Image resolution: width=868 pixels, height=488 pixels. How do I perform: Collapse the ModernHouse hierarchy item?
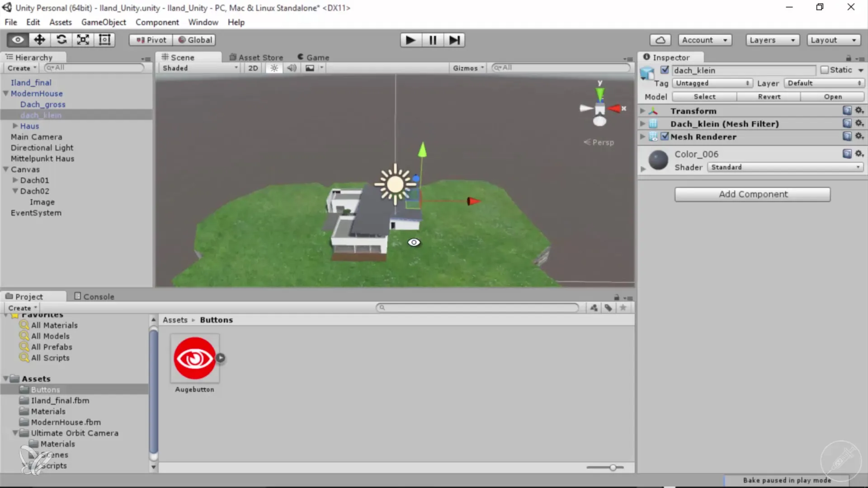(6, 94)
